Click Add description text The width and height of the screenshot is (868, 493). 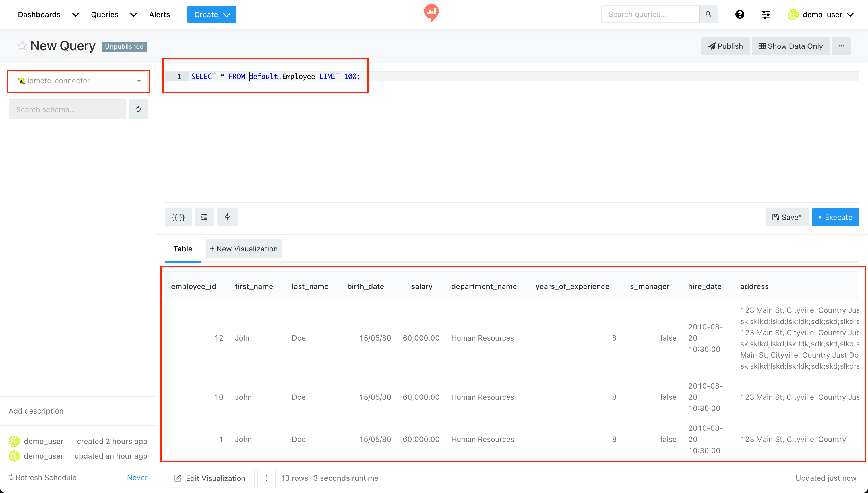pyautogui.click(x=36, y=411)
